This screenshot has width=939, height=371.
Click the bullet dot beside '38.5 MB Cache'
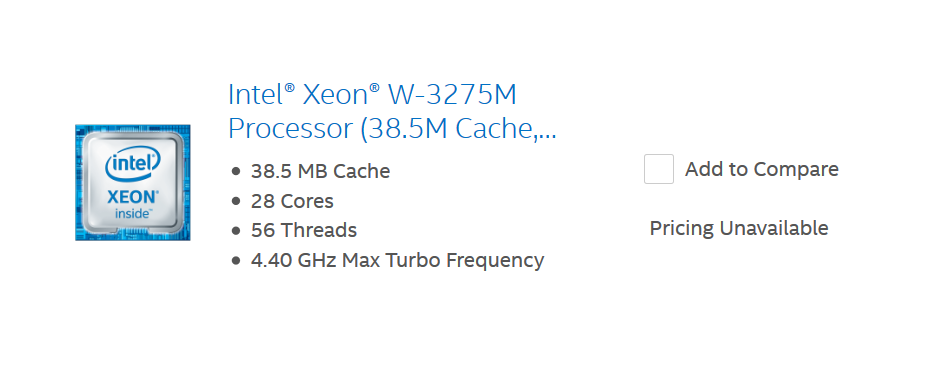tap(235, 172)
